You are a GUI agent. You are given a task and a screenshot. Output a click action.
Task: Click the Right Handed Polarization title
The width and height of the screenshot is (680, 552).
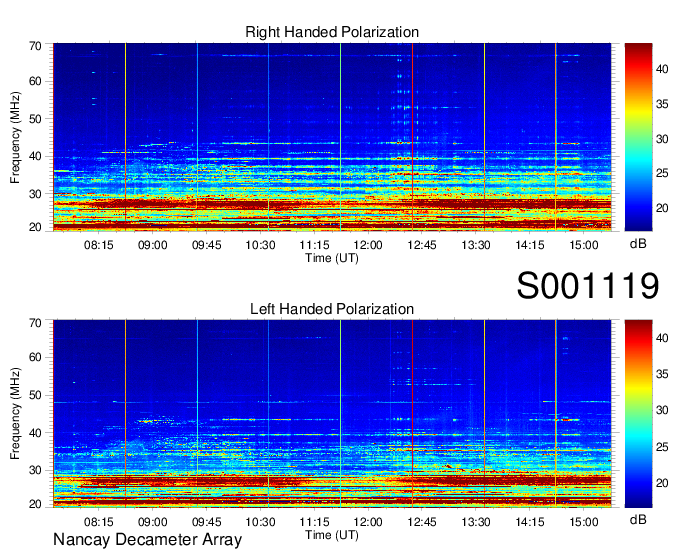point(332,32)
